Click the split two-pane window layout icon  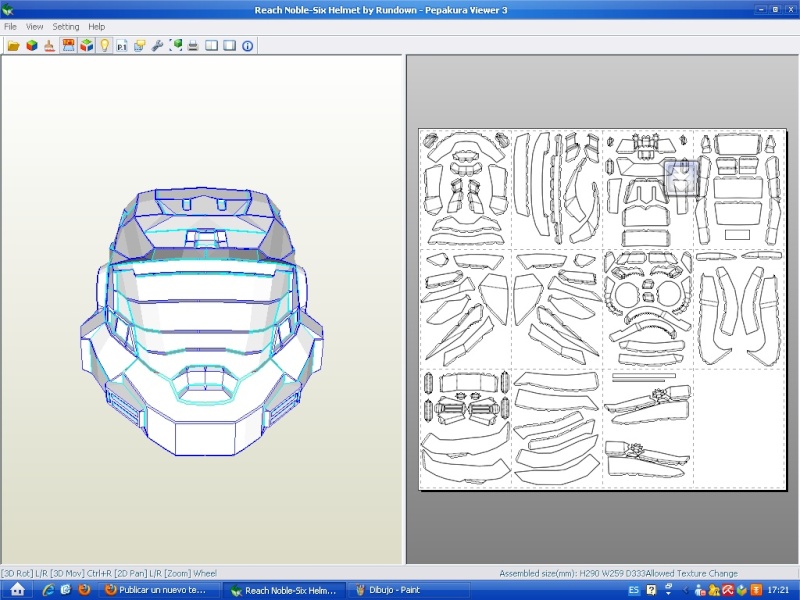[211, 46]
